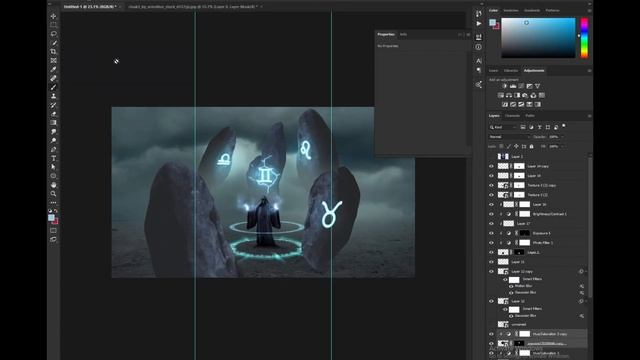Add a Photo Filter adjustment
The image size is (640, 360).
tap(525, 95)
